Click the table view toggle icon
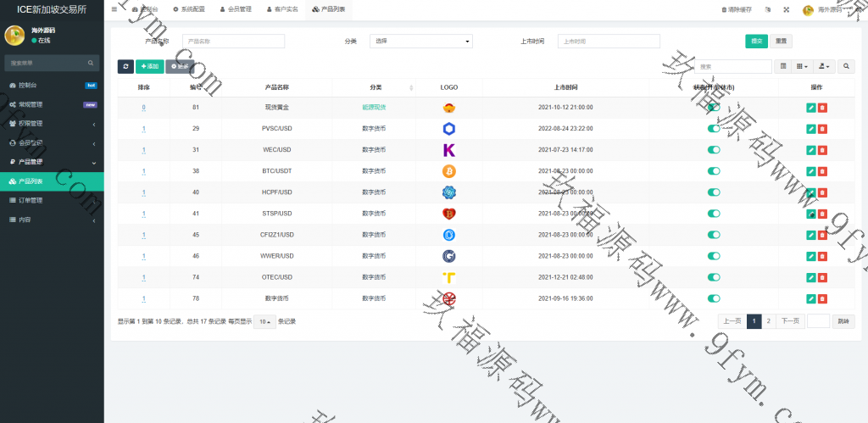This screenshot has width=868, height=423. pos(783,66)
